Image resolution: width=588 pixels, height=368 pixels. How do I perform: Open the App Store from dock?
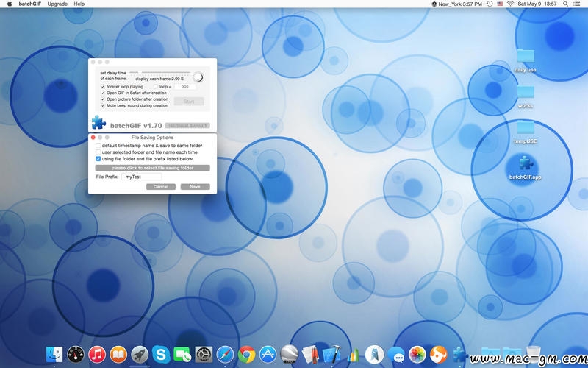268,354
